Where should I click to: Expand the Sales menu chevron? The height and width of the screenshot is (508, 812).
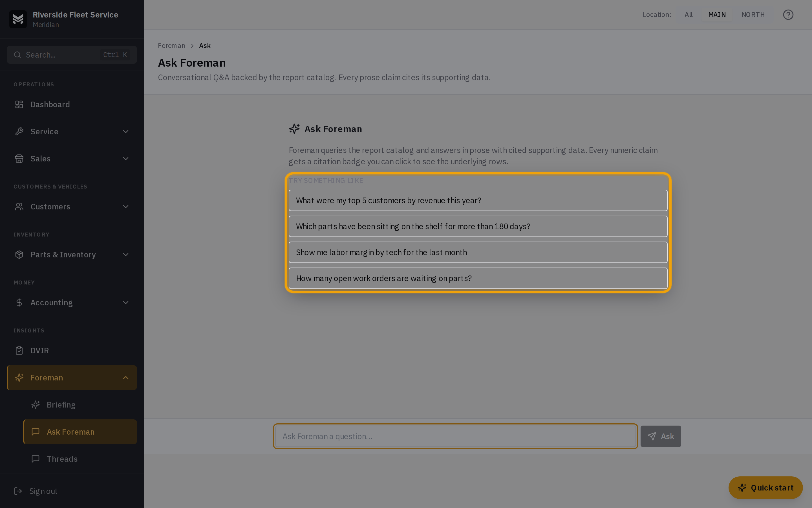[x=126, y=159]
